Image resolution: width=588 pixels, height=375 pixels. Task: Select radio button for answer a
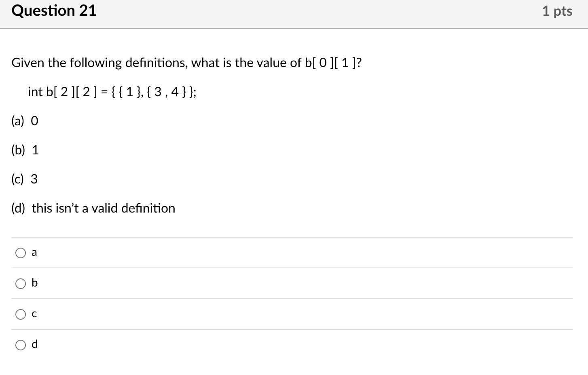pyautogui.click(x=21, y=253)
